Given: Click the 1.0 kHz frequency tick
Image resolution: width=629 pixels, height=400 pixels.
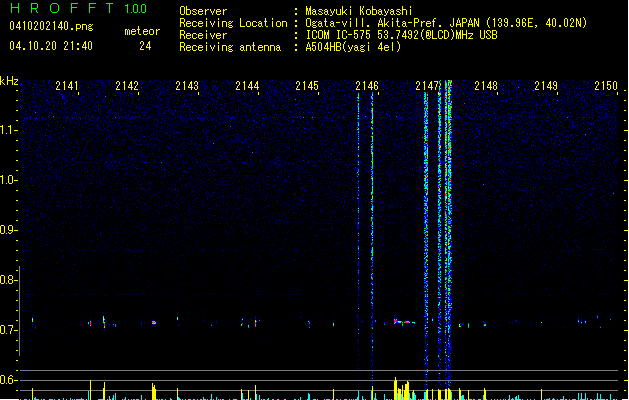Looking at the screenshot, I should [x=8, y=180].
